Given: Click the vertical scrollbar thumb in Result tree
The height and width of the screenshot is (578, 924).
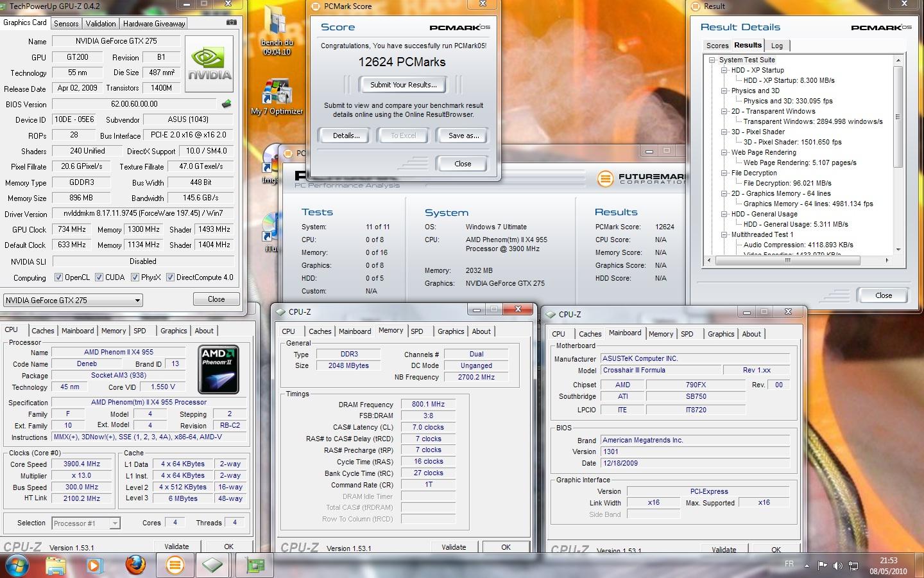Looking at the screenshot, I should coord(898,117).
